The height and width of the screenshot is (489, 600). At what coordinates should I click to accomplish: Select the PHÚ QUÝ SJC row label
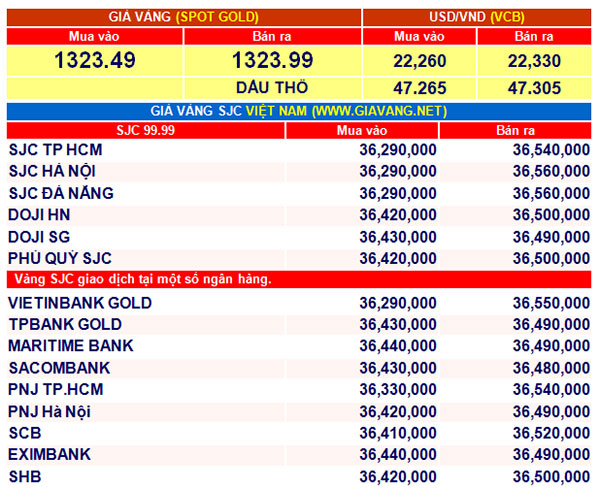[x=60, y=258]
